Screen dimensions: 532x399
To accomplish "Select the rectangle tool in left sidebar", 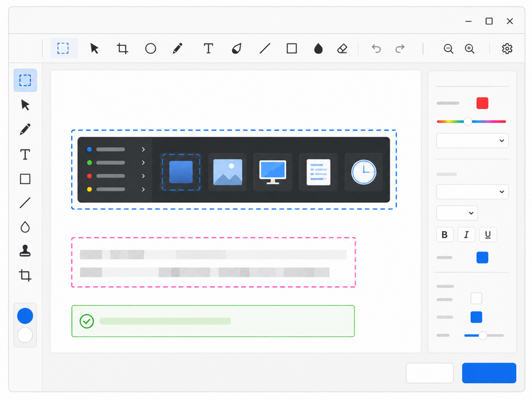I will point(25,179).
